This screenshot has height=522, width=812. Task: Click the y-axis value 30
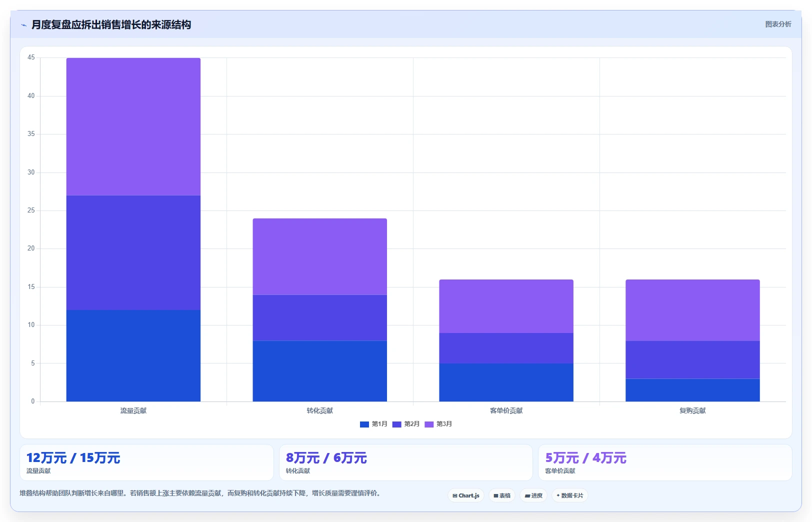click(31, 172)
